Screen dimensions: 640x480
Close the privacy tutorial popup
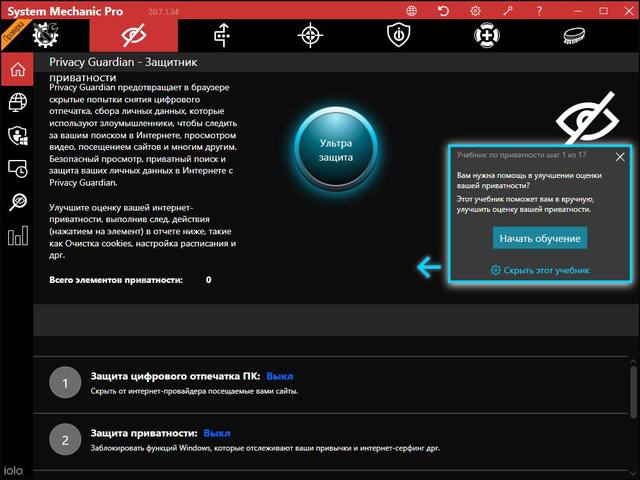pos(620,156)
